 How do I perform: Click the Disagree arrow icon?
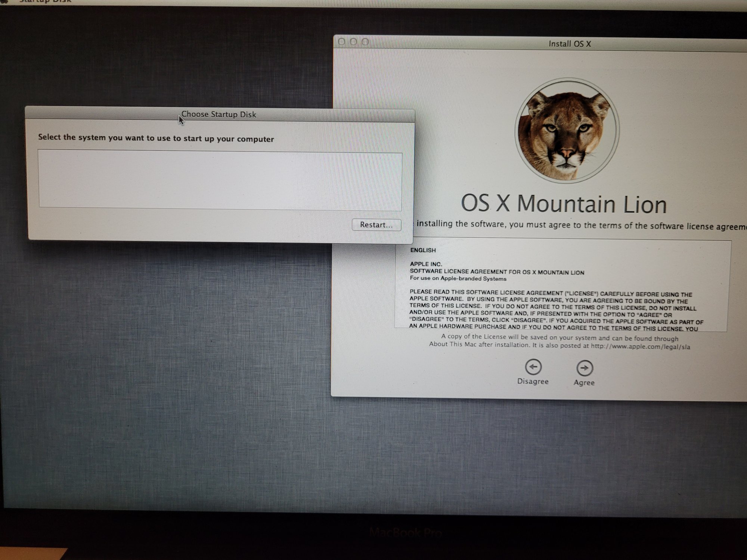pyautogui.click(x=533, y=367)
